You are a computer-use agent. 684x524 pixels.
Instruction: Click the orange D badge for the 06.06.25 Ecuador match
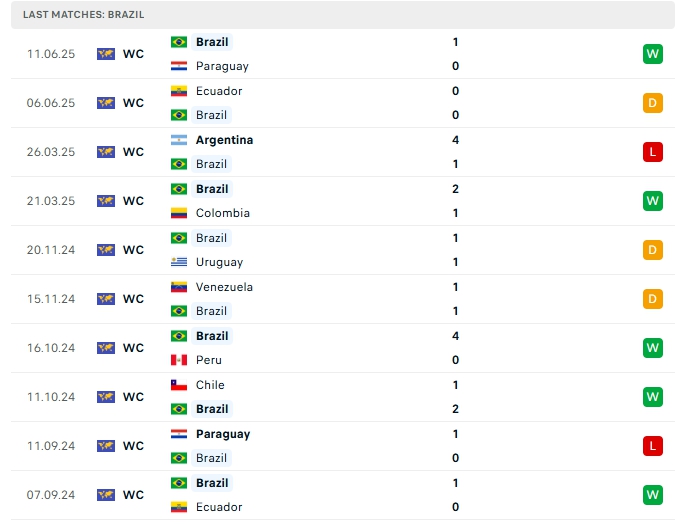(653, 103)
